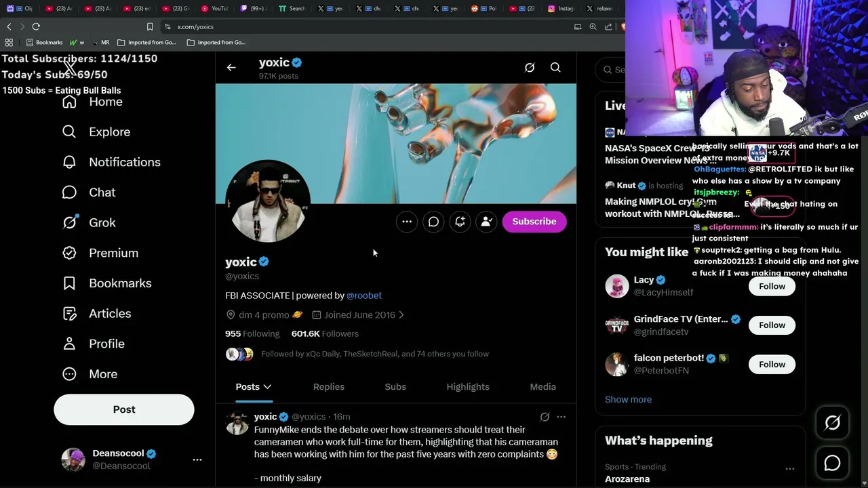This screenshot has width=868, height=488.
Task: Open Grok icon in sidebar
Action: pos(69,222)
